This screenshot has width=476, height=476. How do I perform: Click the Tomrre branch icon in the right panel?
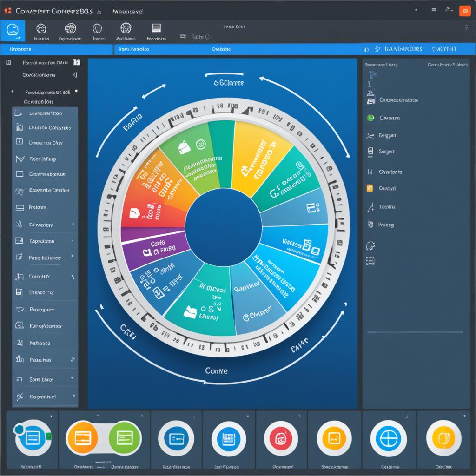[x=370, y=207]
